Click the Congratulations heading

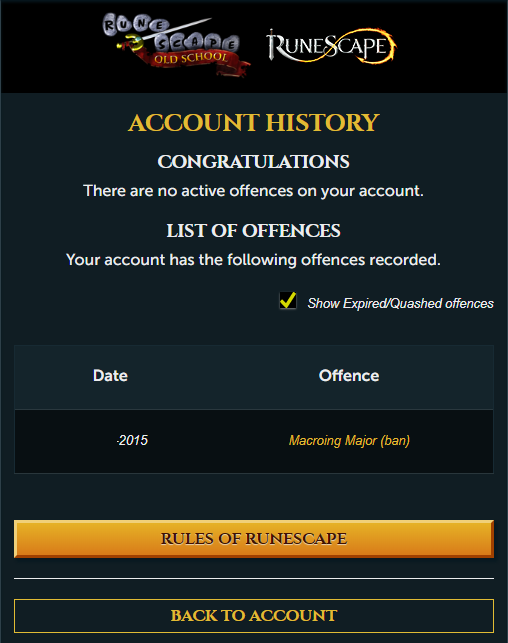pos(254,162)
